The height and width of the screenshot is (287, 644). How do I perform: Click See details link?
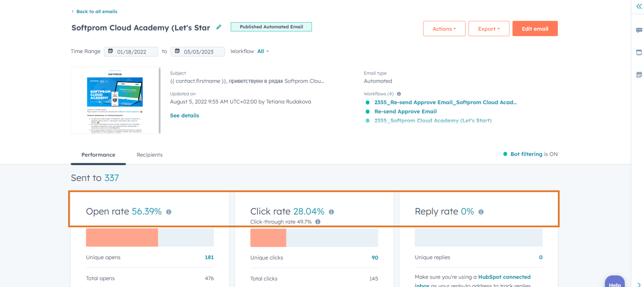pos(184,115)
